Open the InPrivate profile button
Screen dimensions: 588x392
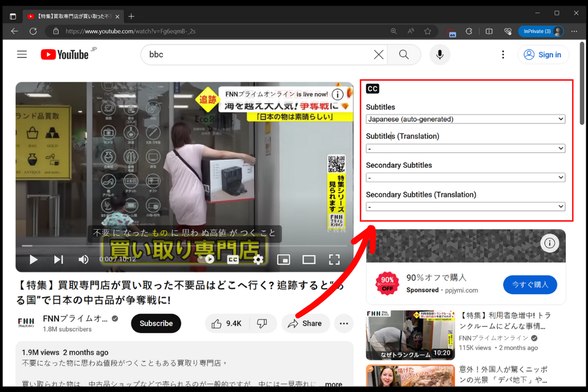click(x=541, y=31)
